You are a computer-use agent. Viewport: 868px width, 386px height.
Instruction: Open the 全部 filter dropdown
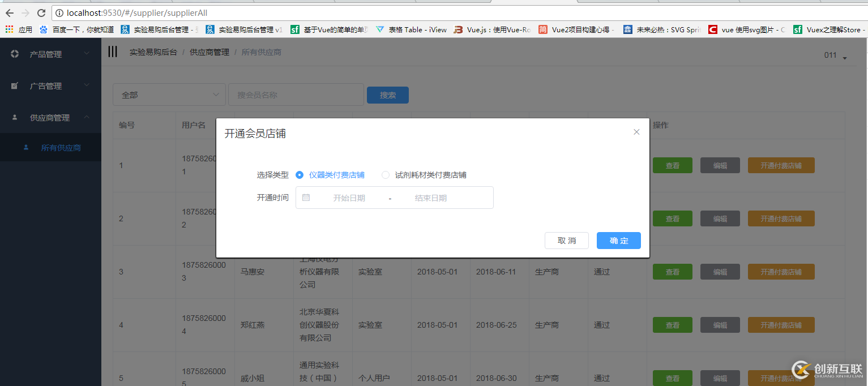click(x=169, y=95)
